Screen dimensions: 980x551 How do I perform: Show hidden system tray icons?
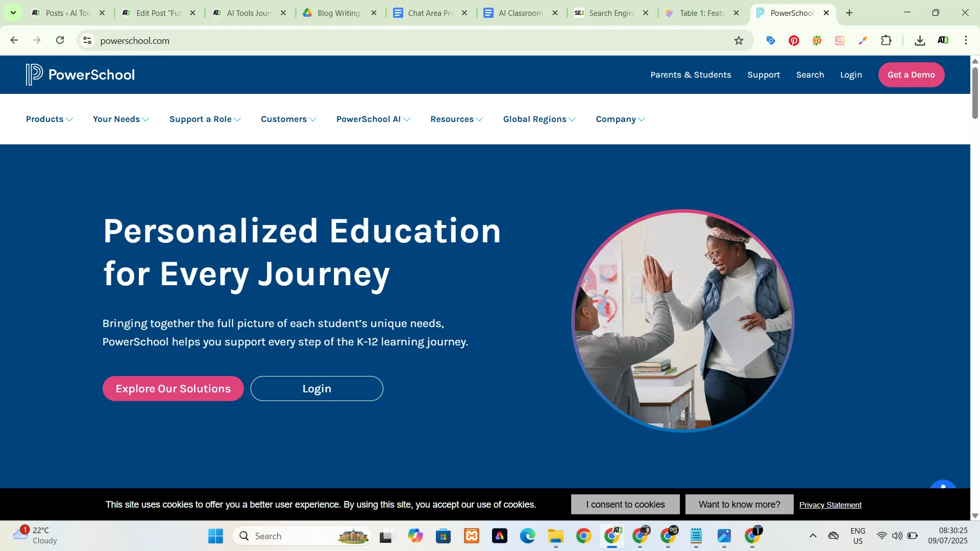pyautogui.click(x=813, y=536)
